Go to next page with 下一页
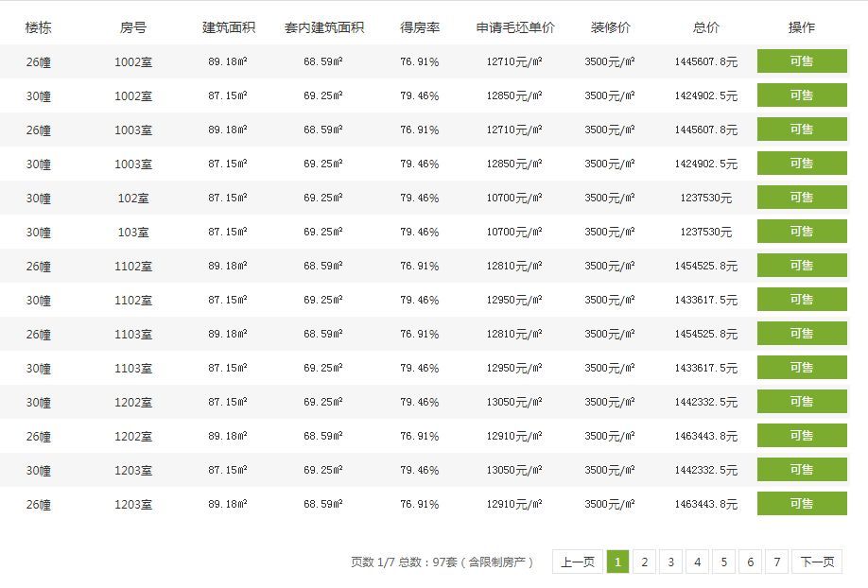Screen dimensions: 868x588 coord(817,562)
